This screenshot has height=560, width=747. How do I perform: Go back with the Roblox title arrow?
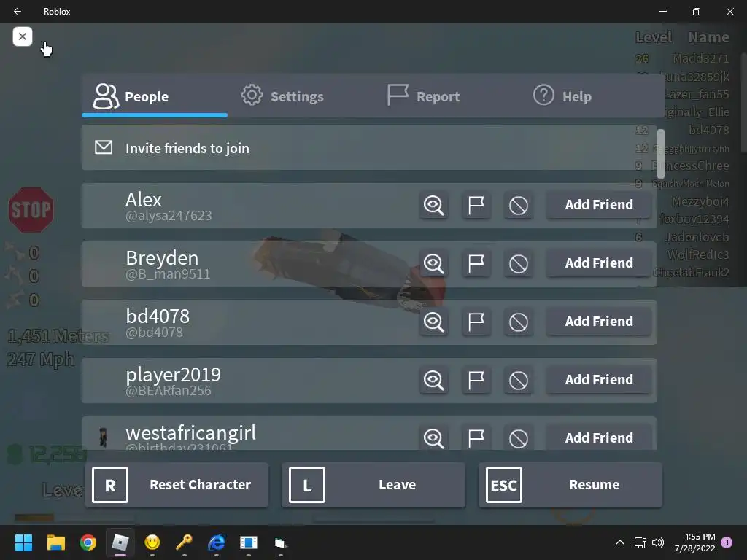pos(18,12)
